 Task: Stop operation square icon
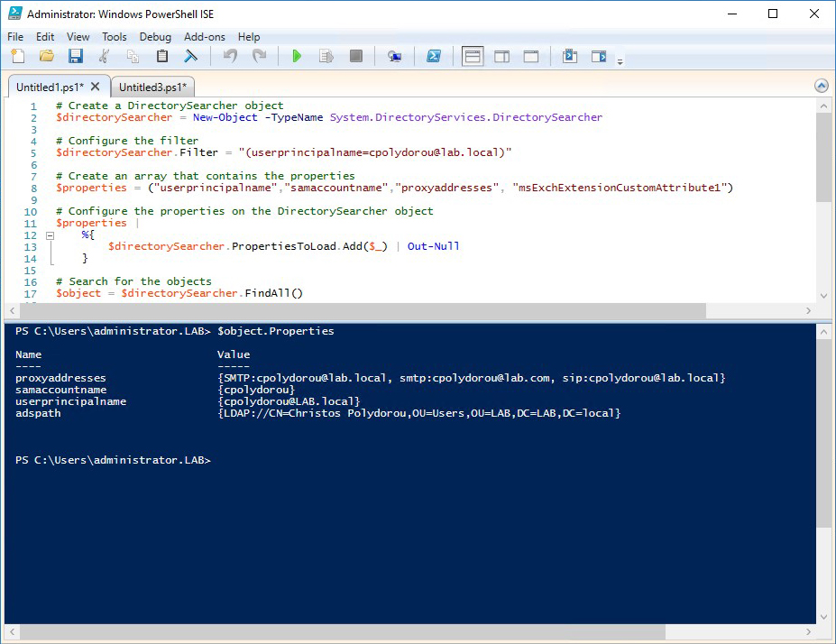pyautogui.click(x=355, y=56)
